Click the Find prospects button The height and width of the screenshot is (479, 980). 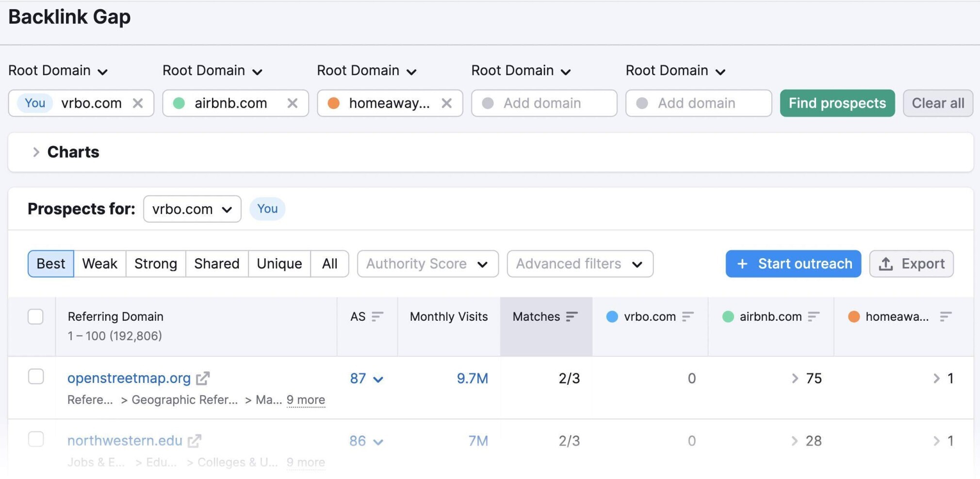click(x=837, y=103)
